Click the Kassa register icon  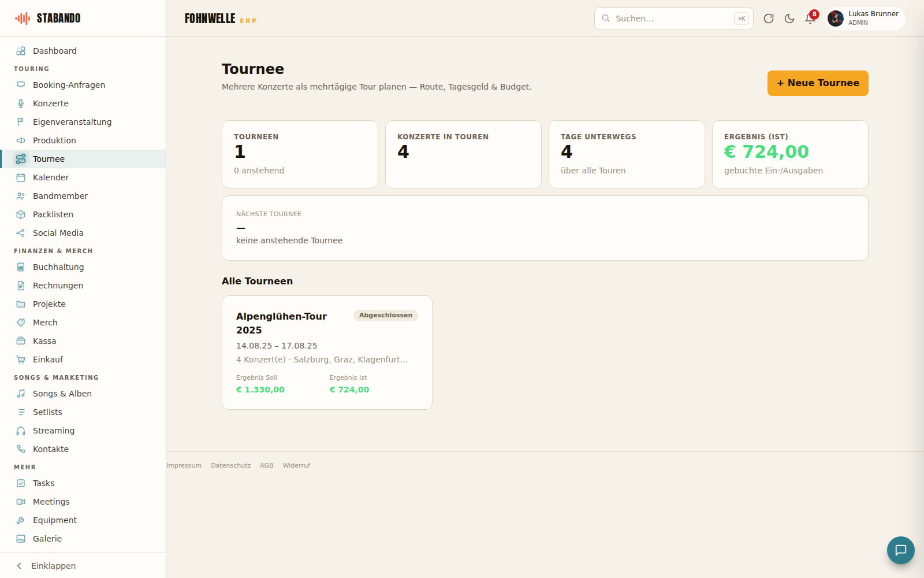pos(21,341)
